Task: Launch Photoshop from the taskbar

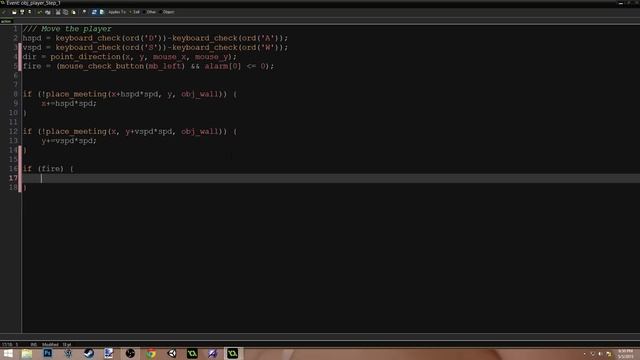Action: coord(48,353)
